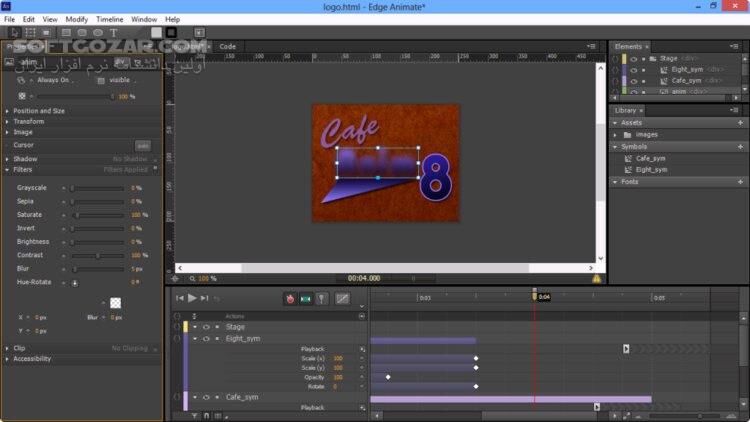The image size is (750, 422).
Task: Go to timeline end button
Action: coord(204,298)
